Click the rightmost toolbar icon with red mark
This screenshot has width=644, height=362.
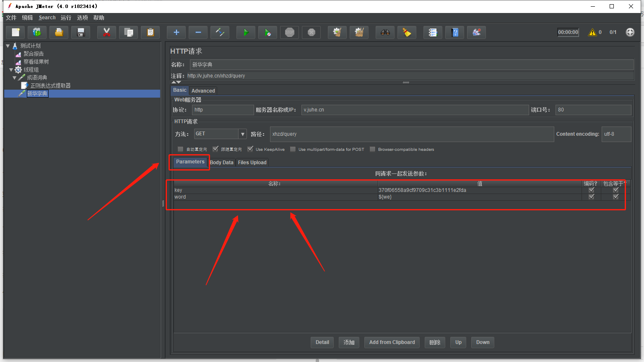476,32
